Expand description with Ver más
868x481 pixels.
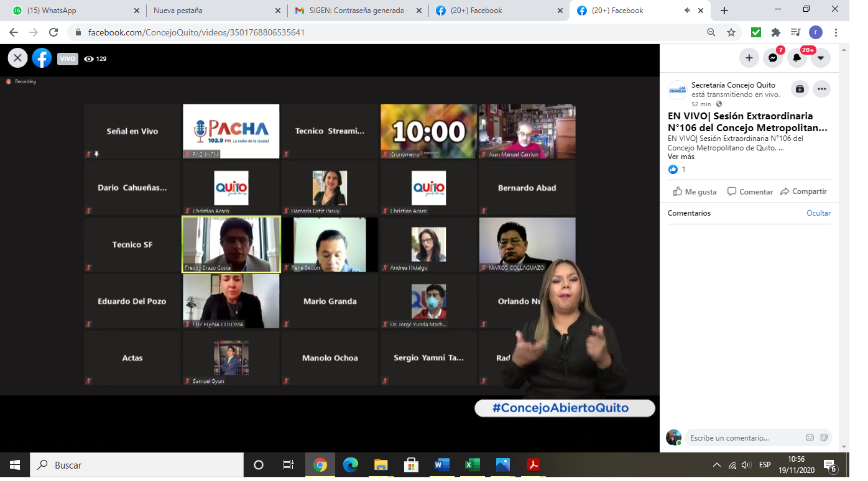[681, 157]
